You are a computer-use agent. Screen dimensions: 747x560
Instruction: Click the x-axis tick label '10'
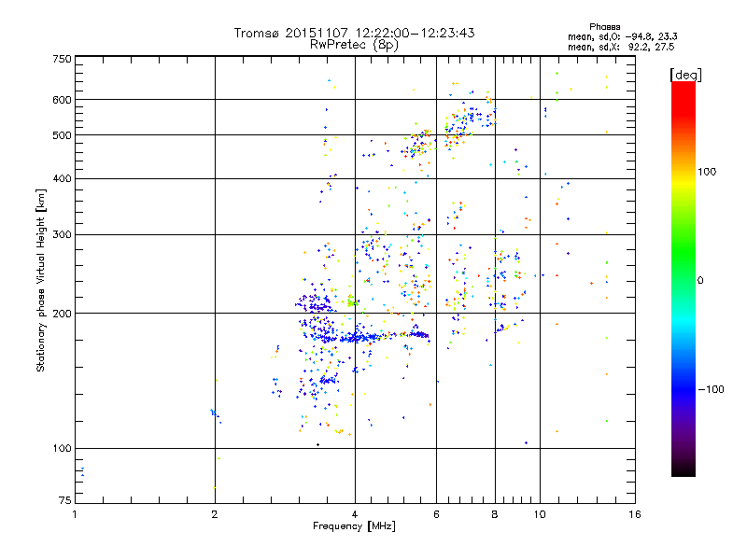tap(540, 514)
